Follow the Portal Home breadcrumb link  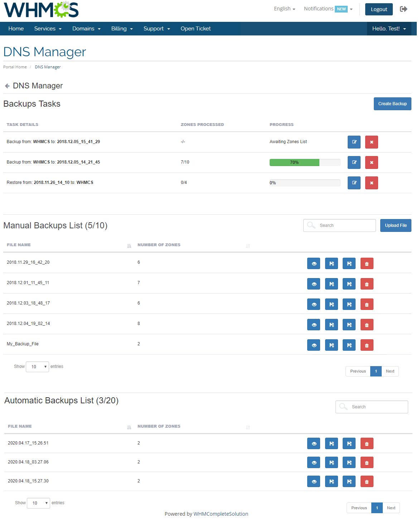pos(15,67)
